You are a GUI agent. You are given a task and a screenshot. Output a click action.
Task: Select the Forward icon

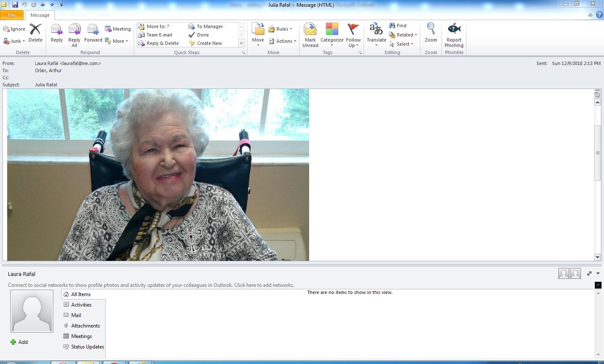click(93, 34)
